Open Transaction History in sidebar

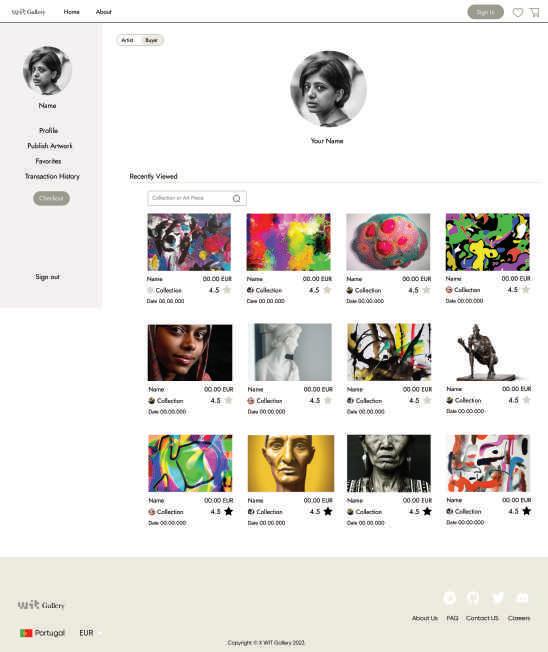coord(52,176)
